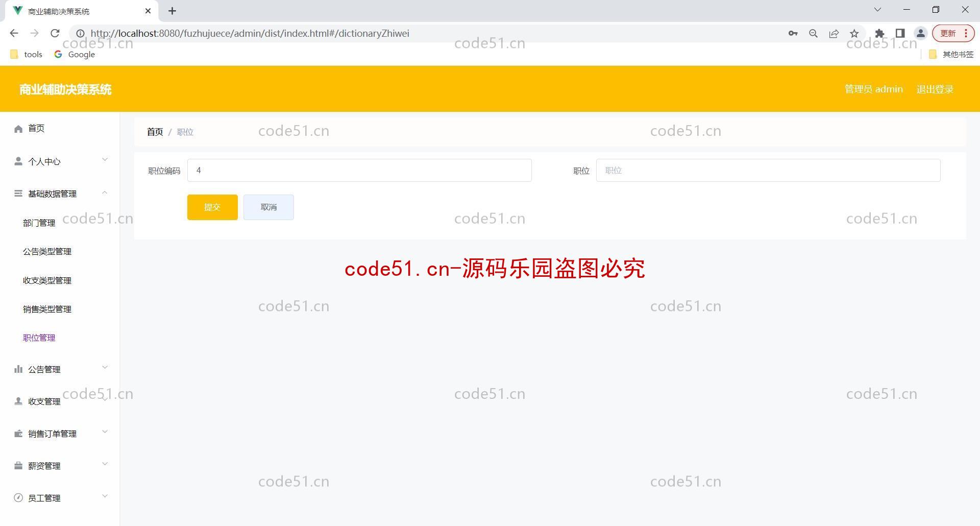Open 收支类型管理 in the sidebar
Screen dimensions: 980x526
coord(47,280)
